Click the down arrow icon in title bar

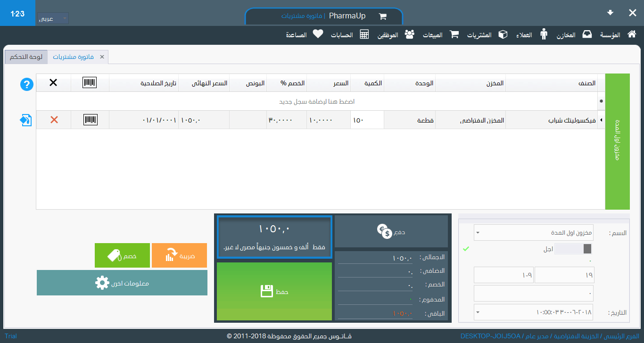[610, 13]
